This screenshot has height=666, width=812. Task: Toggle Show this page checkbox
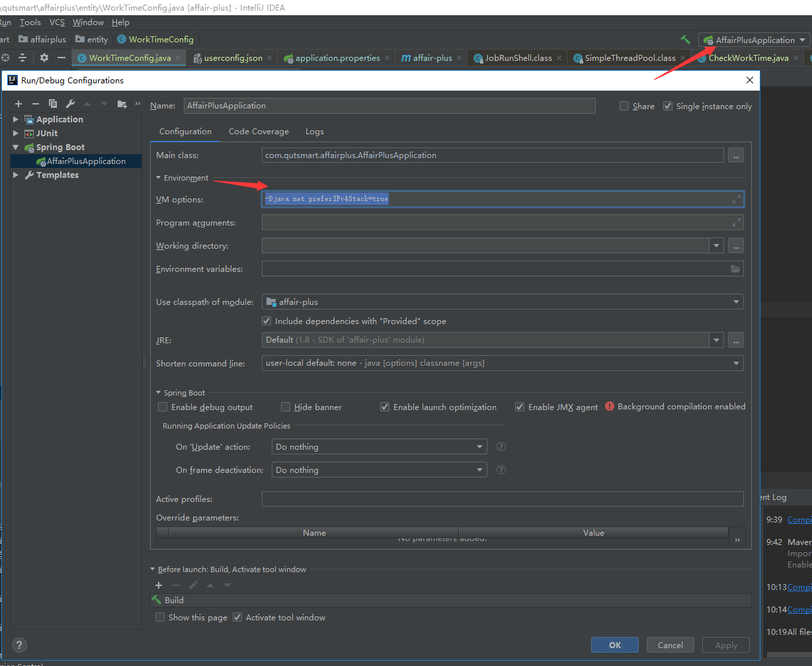click(x=160, y=617)
